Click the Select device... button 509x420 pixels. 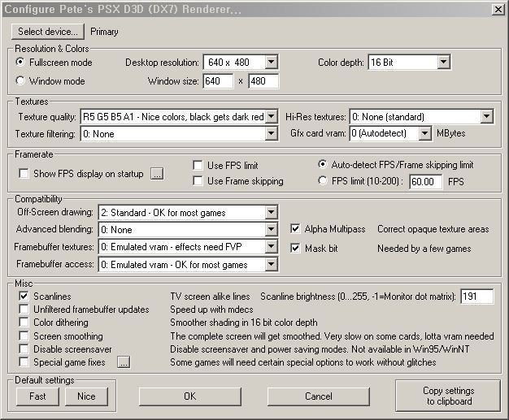click(48, 32)
